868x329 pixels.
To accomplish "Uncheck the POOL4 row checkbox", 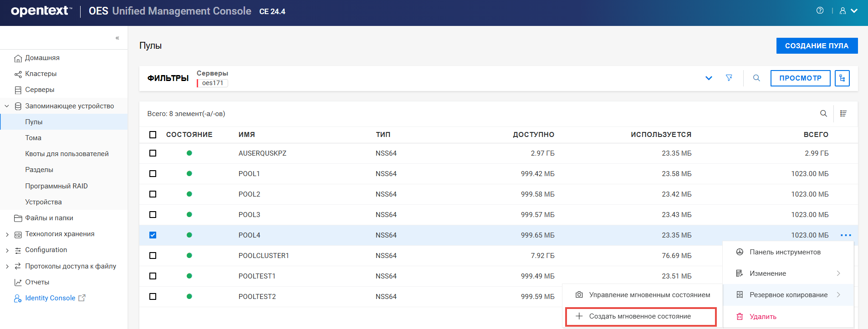I will (153, 235).
